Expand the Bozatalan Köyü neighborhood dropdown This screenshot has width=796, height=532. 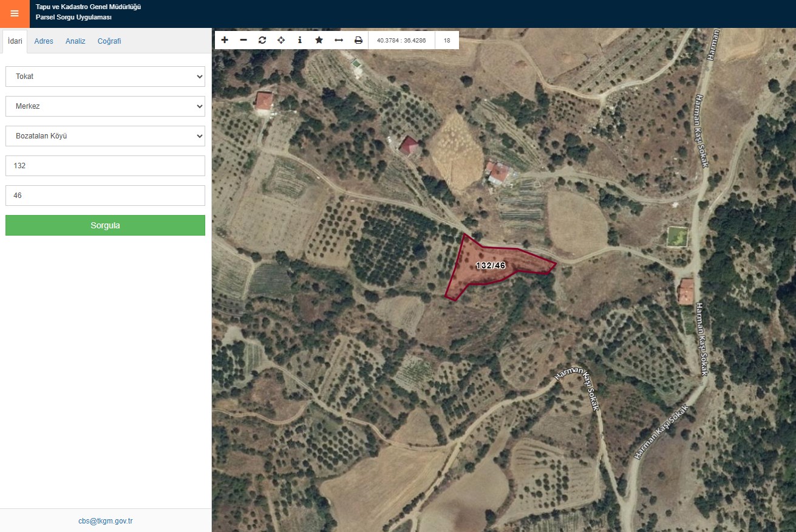[105, 136]
